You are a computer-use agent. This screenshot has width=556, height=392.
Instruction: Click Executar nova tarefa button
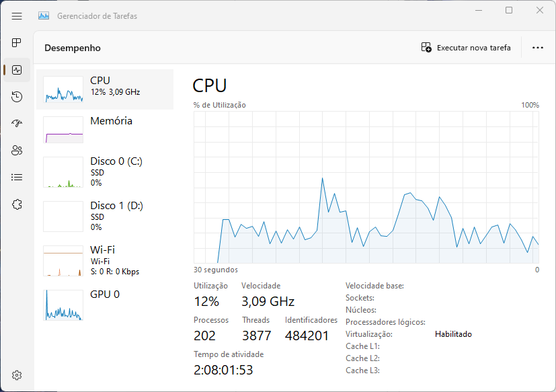pos(466,48)
